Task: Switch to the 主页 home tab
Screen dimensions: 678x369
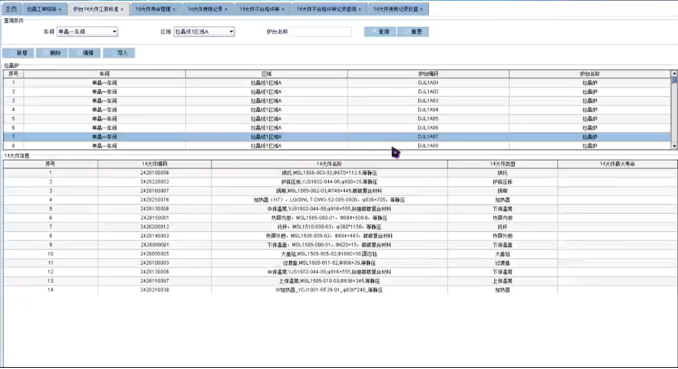Action: [x=11, y=9]
